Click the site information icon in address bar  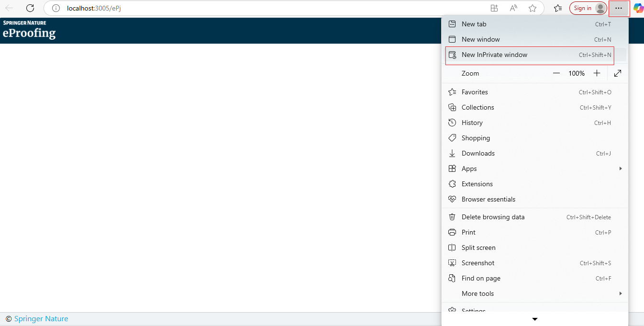56,8
